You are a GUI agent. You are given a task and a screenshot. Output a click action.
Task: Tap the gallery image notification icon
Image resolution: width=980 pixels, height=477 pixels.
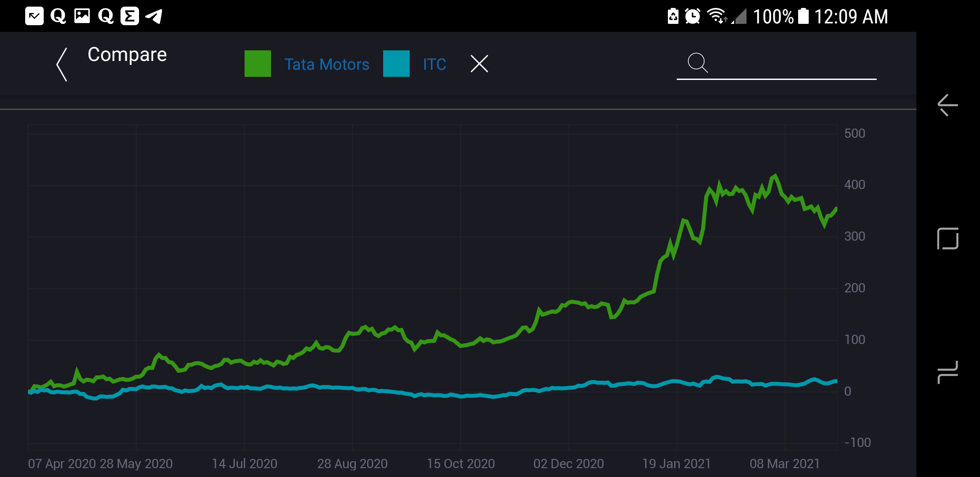[x=82, y=16]
